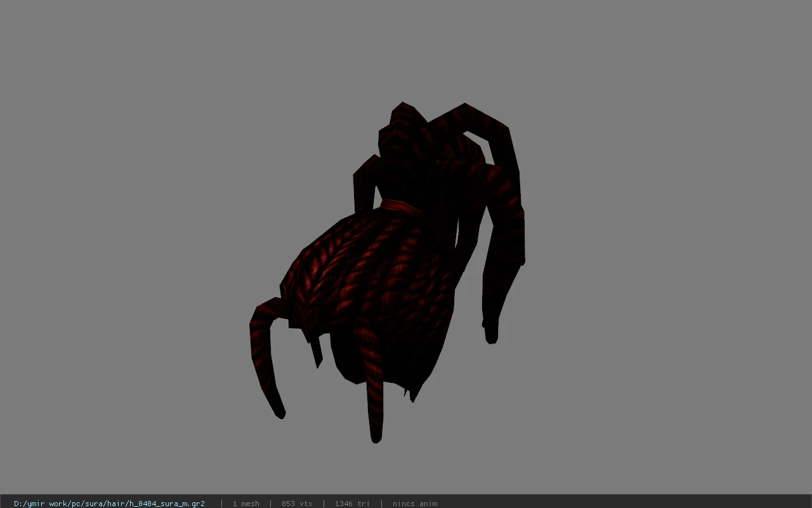The height and width of the screenshot is (508, 812).
Task: Click the dark red hair mesh model in viewport
Action: (x=387, y=272)
